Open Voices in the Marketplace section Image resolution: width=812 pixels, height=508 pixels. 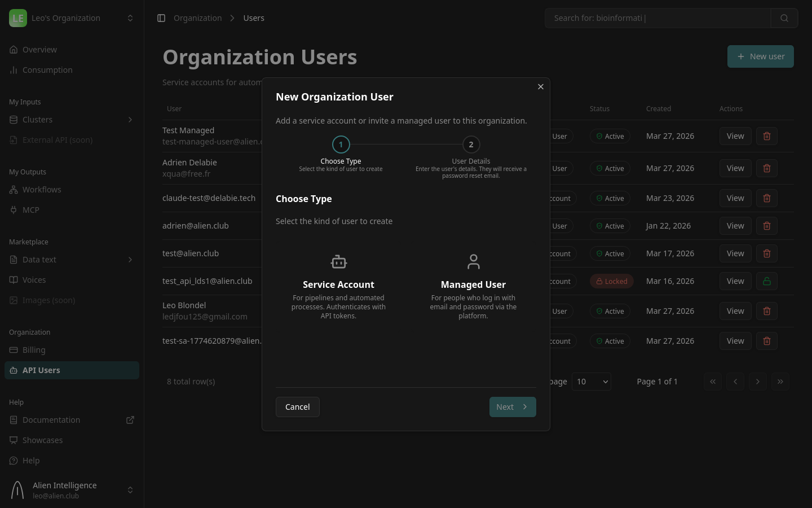34,280
